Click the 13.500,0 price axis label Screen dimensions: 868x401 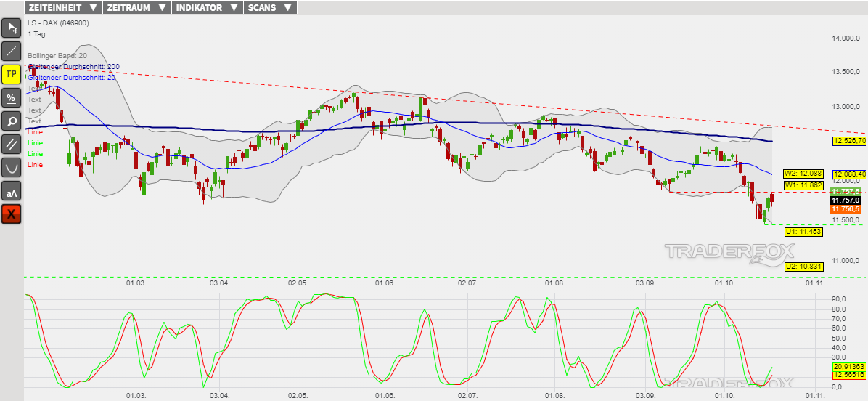pyautogui.click(x=846, y=72)
